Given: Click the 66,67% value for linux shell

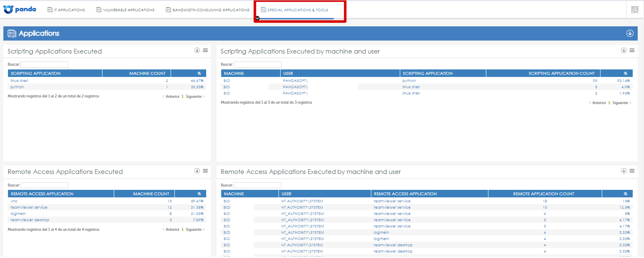Looking at the screenshot, I should tap(197, 81).
